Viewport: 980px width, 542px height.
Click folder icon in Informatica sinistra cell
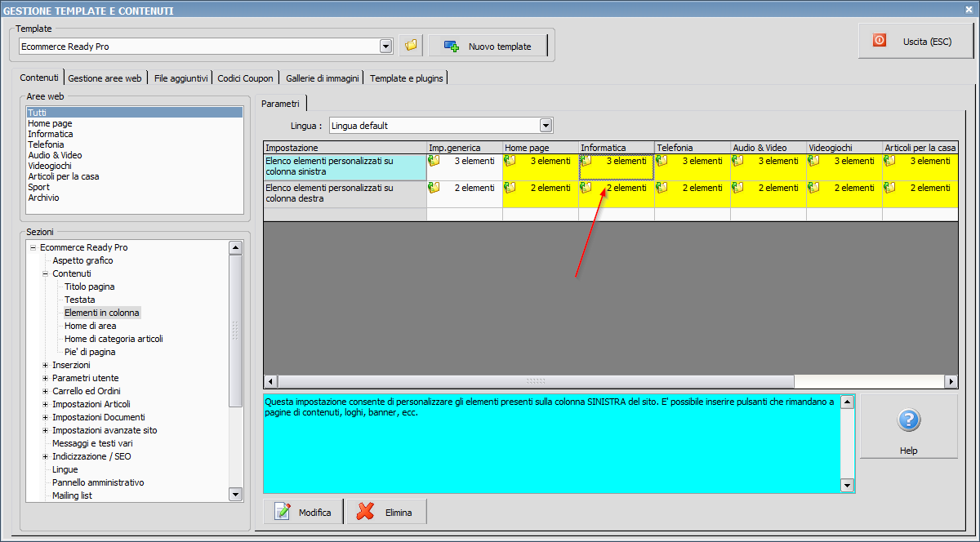(586, 161)
